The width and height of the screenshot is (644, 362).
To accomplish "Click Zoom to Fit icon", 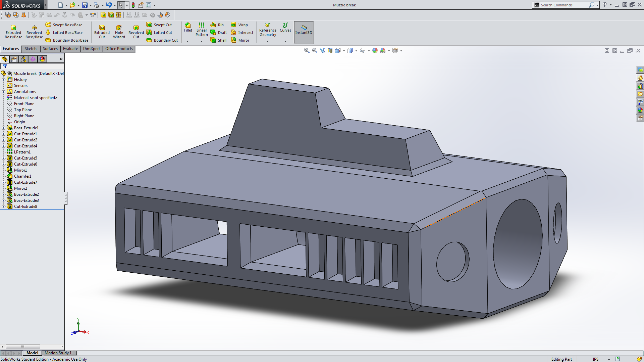I will [307, 50].
